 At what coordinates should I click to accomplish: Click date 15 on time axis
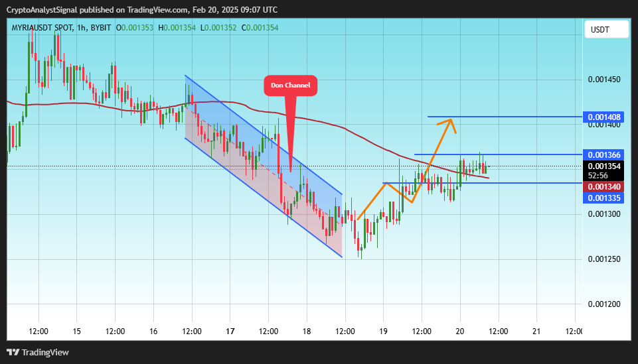click(x=77, y=332)
